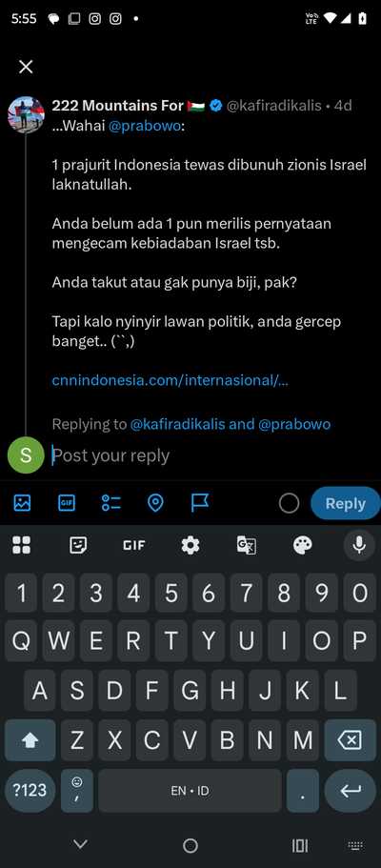The height and width of the screenshot is (868, 381).
Task: Open keyboard translate tool
Action: pos(247,545)
